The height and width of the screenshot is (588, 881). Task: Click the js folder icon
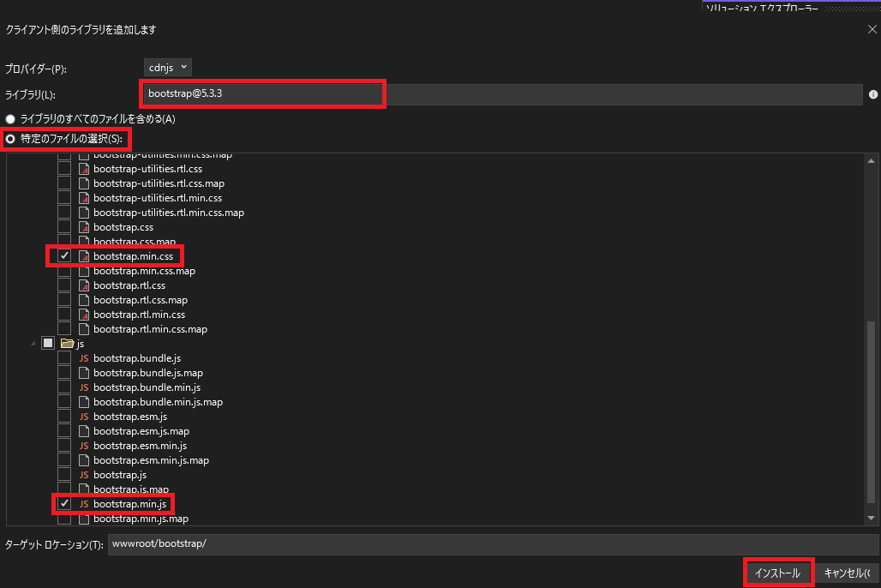coord(68,344)
